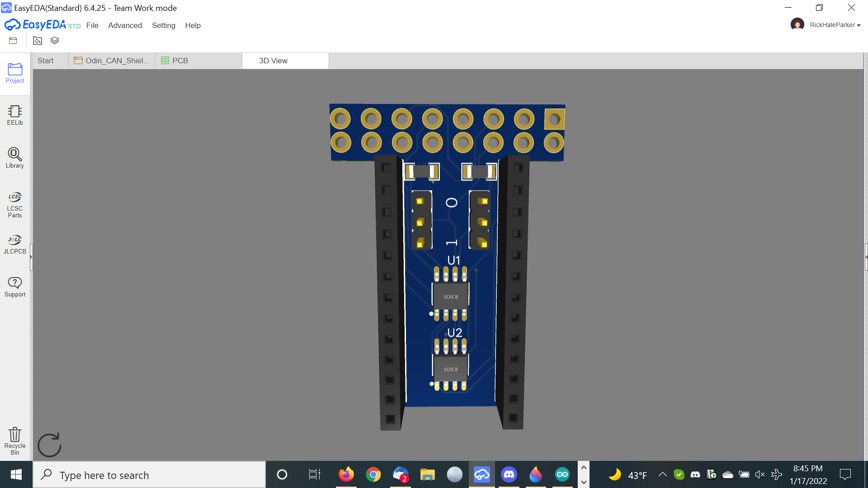Open the Library search panel
868x488 pixels.
(15, 158)
